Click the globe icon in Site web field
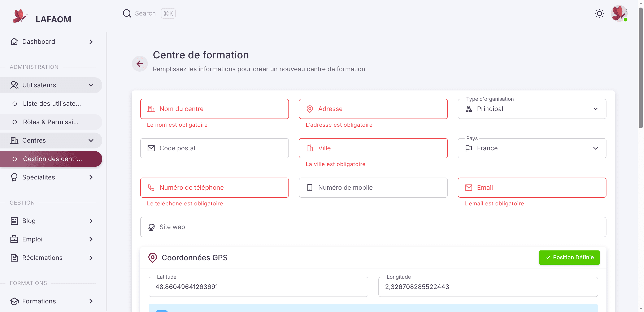The image size is (644, 312). [151, 227]
